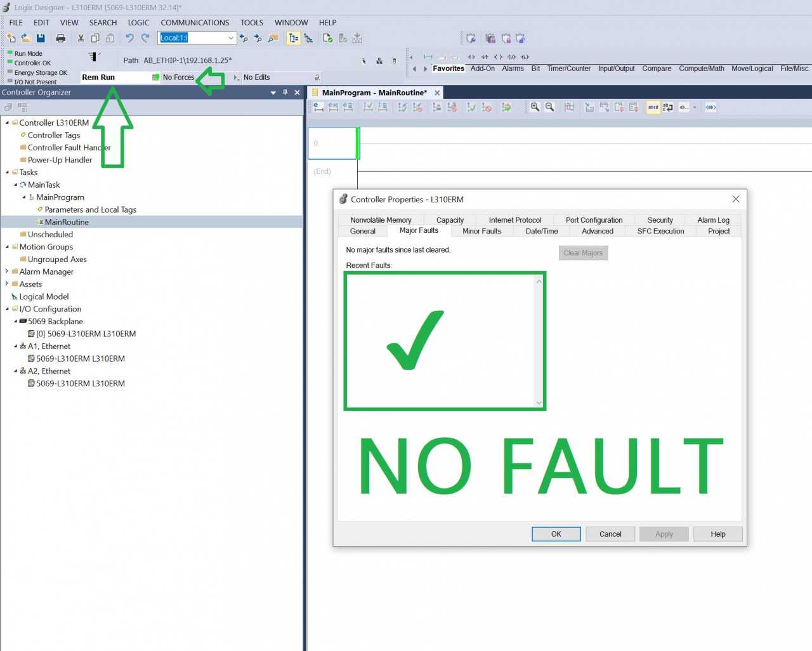The height and width of the screenshot is (651, 812).
Task: Select the Timer/Counter instruction tab
Action: click(x=569, y=69)
